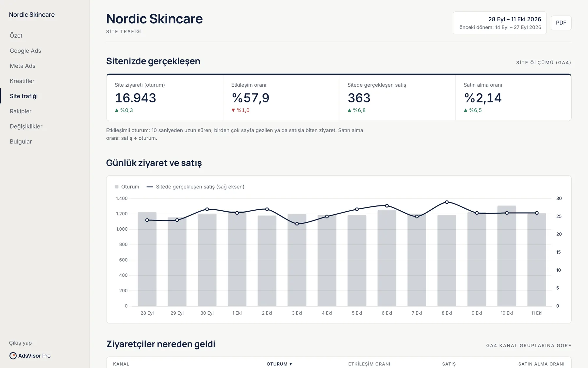Click the green up %0,3 change indicator
The image size is (588, 368).
124,110
